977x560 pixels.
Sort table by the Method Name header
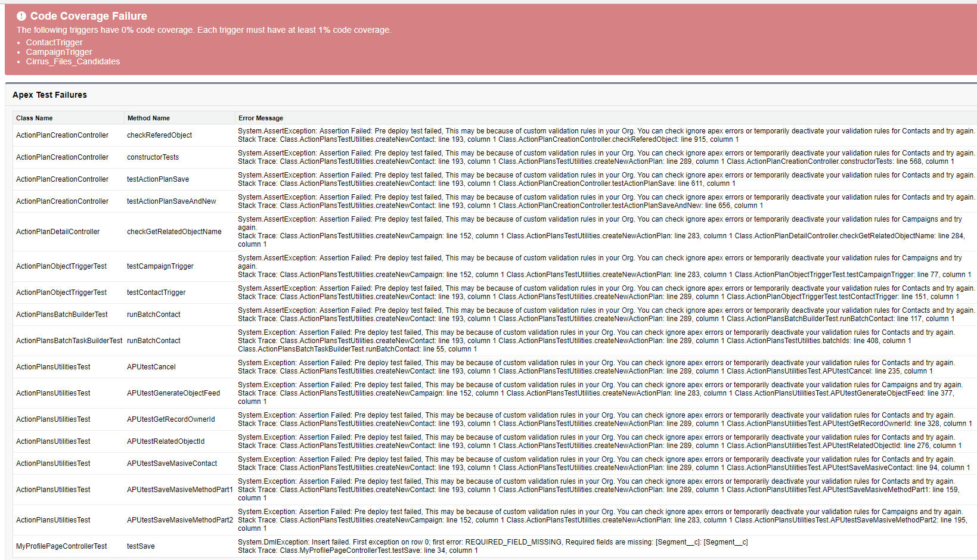pyautogui.click(x=148, y=118)
